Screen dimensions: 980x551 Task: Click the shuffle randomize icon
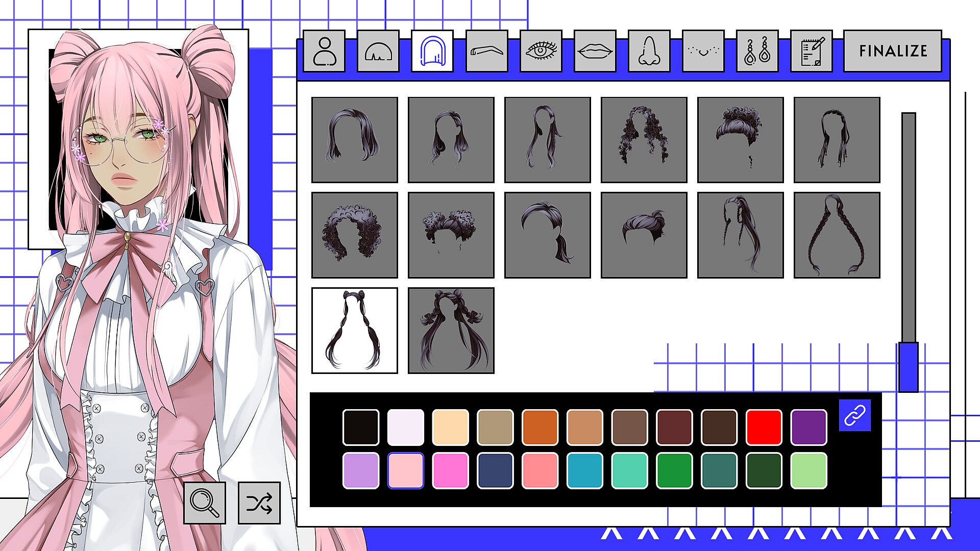pos(259,503)
